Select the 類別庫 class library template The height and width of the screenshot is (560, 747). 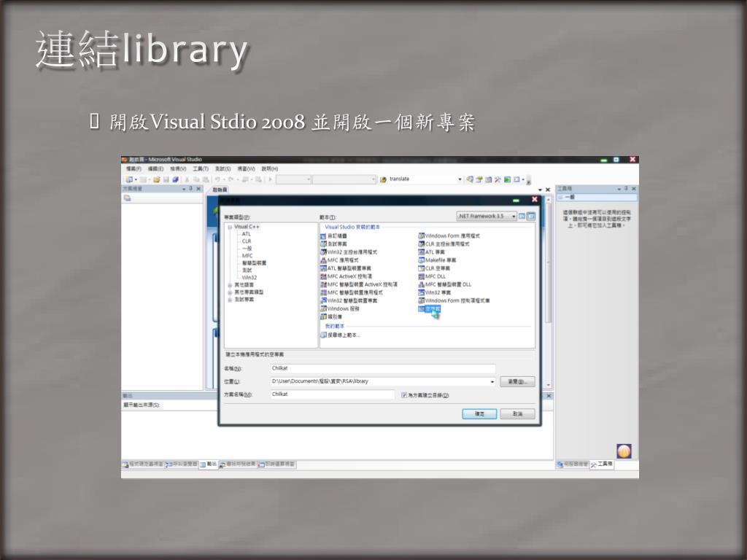click(332, 316)
